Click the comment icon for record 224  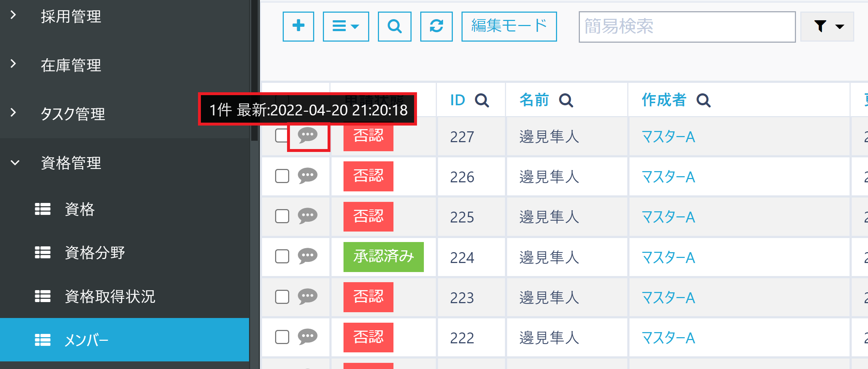pyautogui.click(x=307, y=257)
